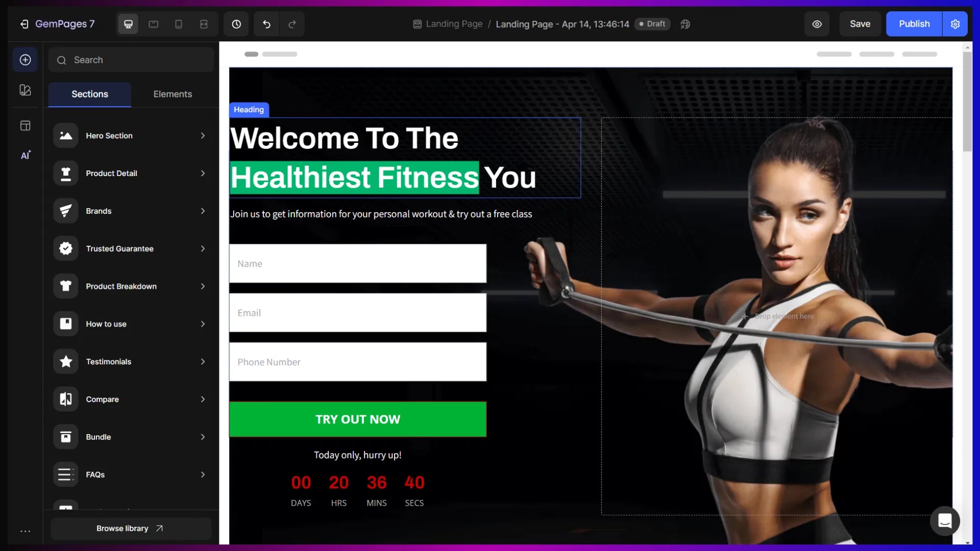Switch to the Elements tab
This screenshot has height=551, width=980.
173,93
